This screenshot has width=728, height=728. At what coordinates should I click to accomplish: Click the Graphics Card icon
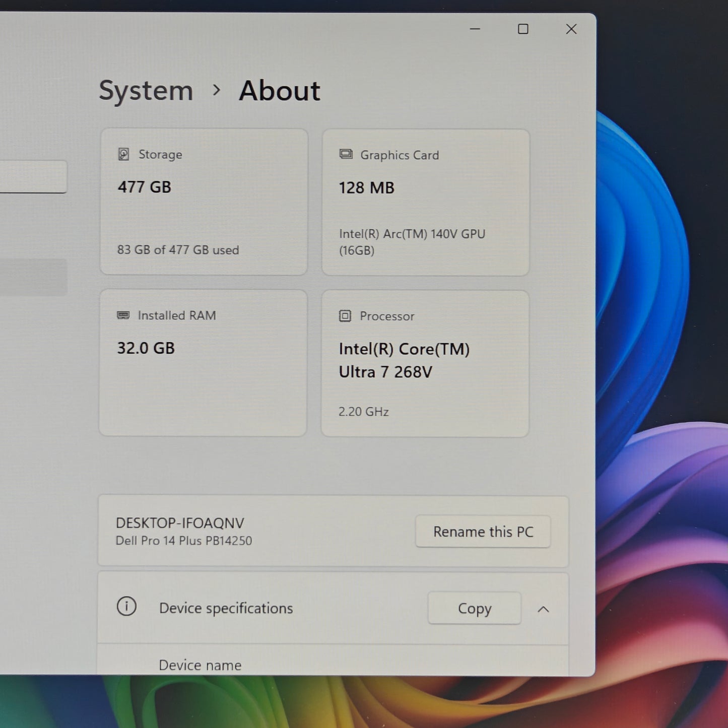pyautogui.click(x=346, y=154)
